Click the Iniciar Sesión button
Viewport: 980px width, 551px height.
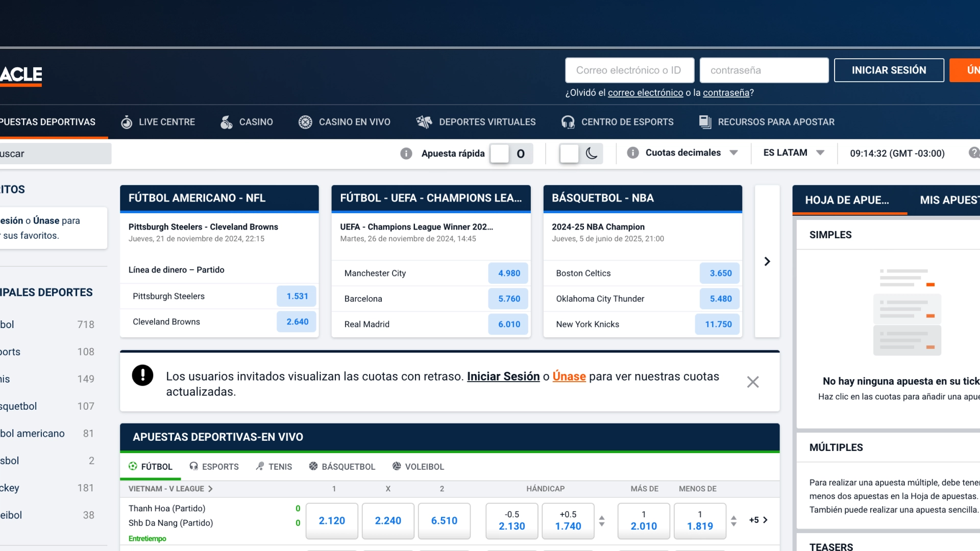[x=889, y=70]
